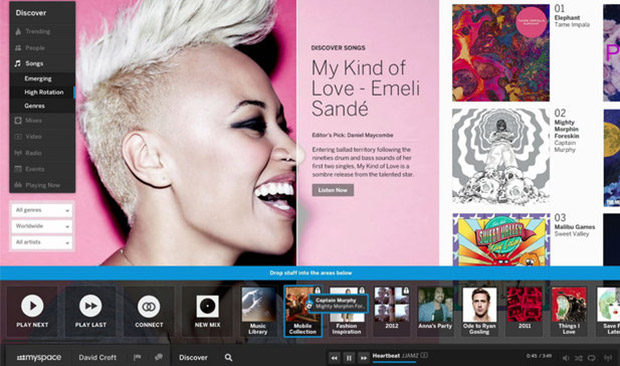Click the volume speaker icon
Viewport: 620px width, 366px height.
click(x=566, y=358)
